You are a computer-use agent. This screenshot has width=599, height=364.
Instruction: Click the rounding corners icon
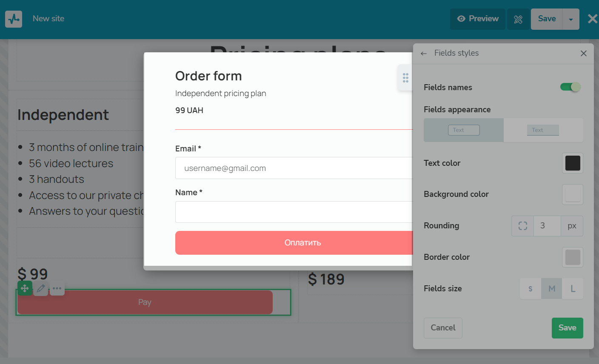pos(522,226)
